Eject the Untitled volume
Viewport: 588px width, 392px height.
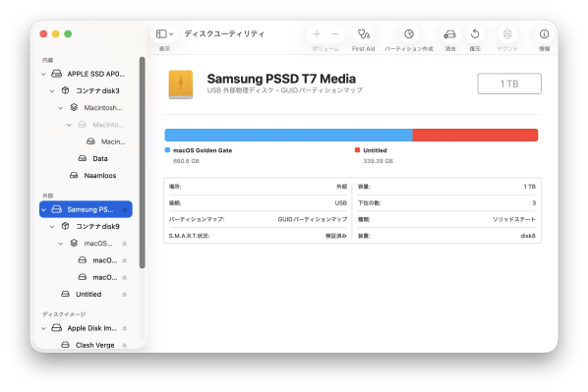point(125,294)
